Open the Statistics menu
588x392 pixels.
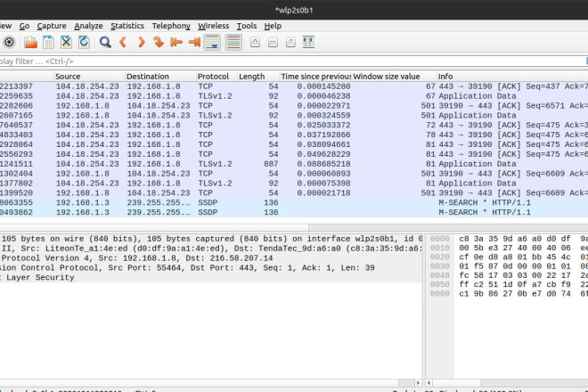[x=127, y=26]
